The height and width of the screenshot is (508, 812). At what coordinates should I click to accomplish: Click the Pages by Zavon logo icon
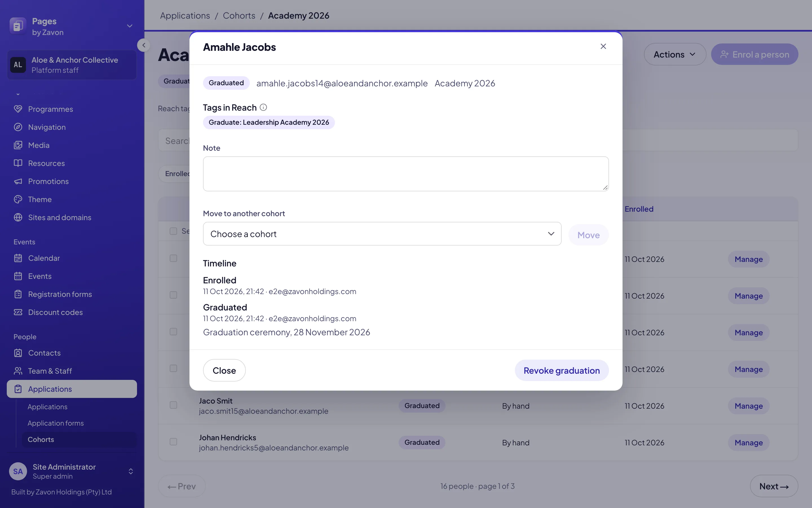[x=18, y=26]
